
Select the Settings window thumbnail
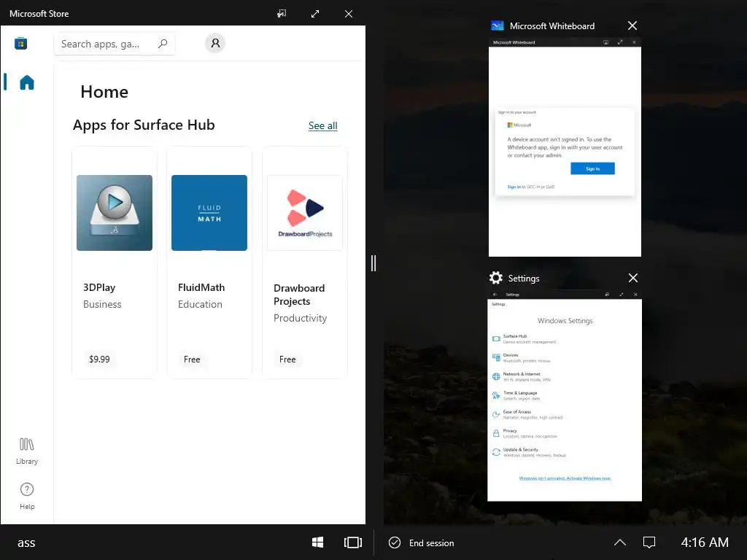(565, 395)
